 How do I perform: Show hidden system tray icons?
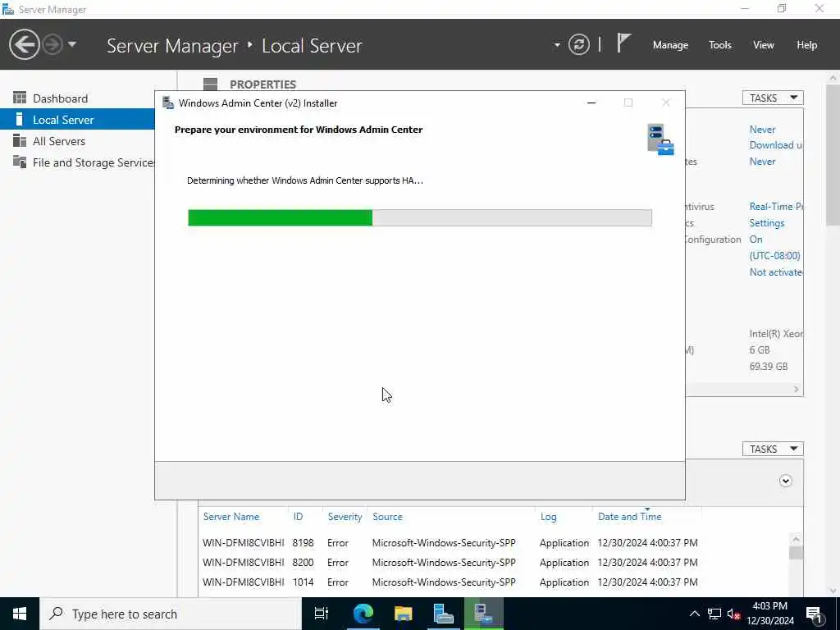[x=694, y=614]
